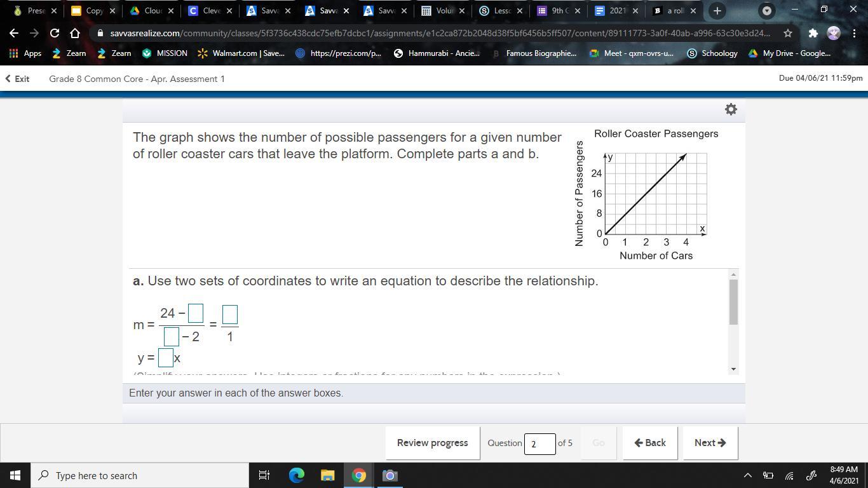
Task: Click numerator box after '24 −'
Action: coord(196,313)
